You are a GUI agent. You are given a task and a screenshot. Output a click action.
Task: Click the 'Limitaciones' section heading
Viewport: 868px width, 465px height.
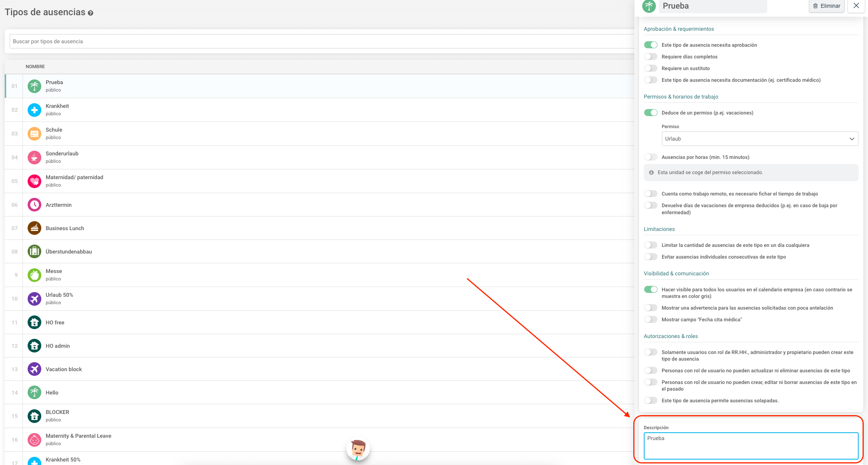click(x=659, y=229)
